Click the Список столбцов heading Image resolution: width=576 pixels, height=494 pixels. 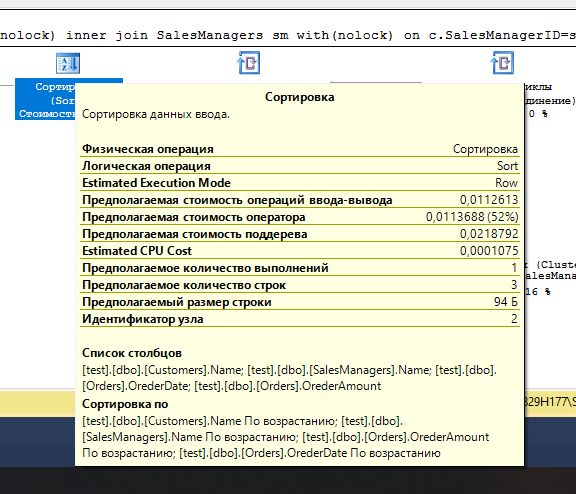click(132, 353)
